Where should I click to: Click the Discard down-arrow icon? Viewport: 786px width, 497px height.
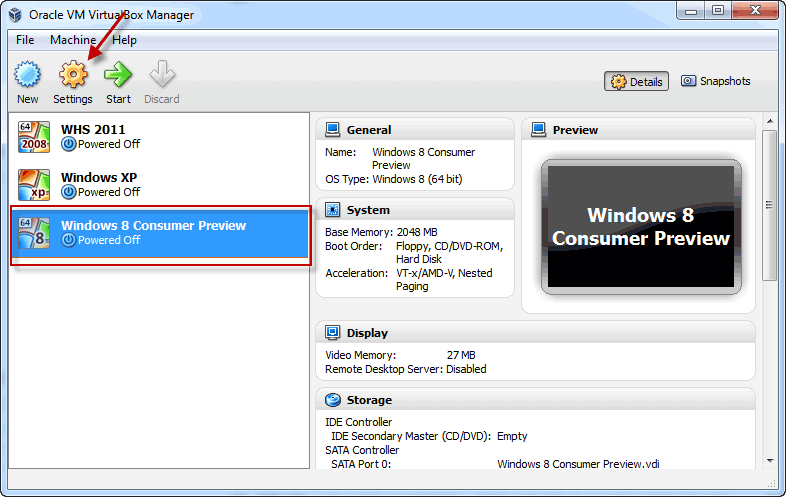click(x=162, y=75)
